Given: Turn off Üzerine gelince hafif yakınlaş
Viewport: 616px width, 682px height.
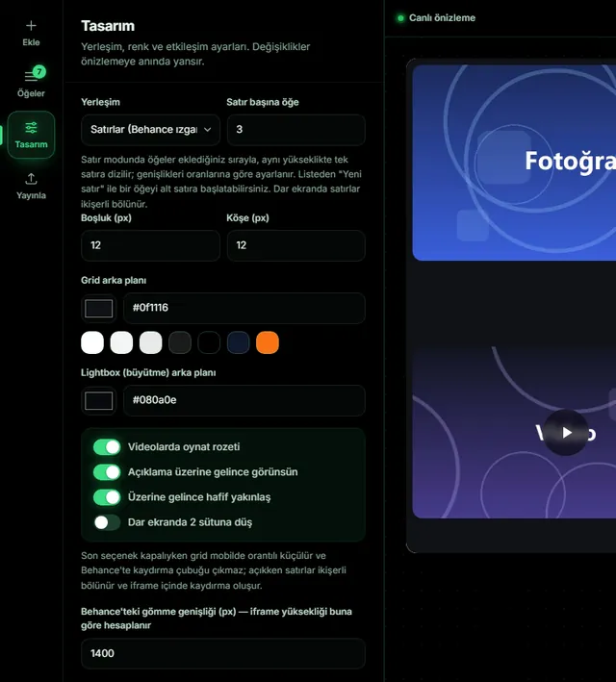Looking at the screenshot, I should 107,497.
